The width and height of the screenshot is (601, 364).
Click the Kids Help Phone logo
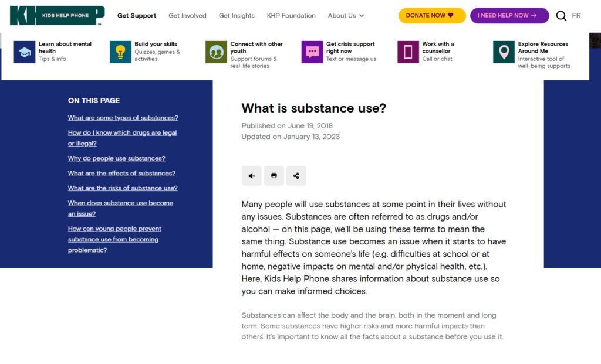(56, 15)
